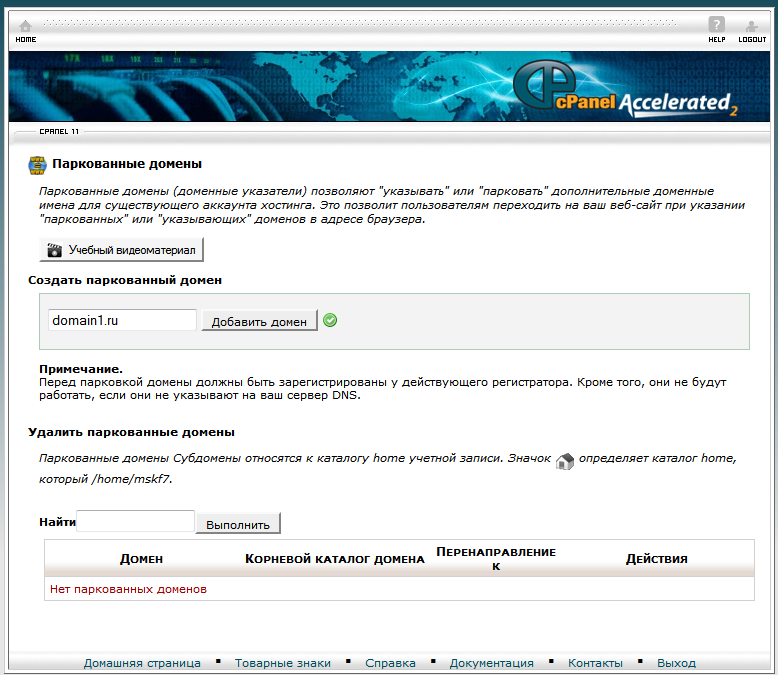Click the HOME icon in top bar
This screenshot has width=778, height=675.
pos(25,26)
